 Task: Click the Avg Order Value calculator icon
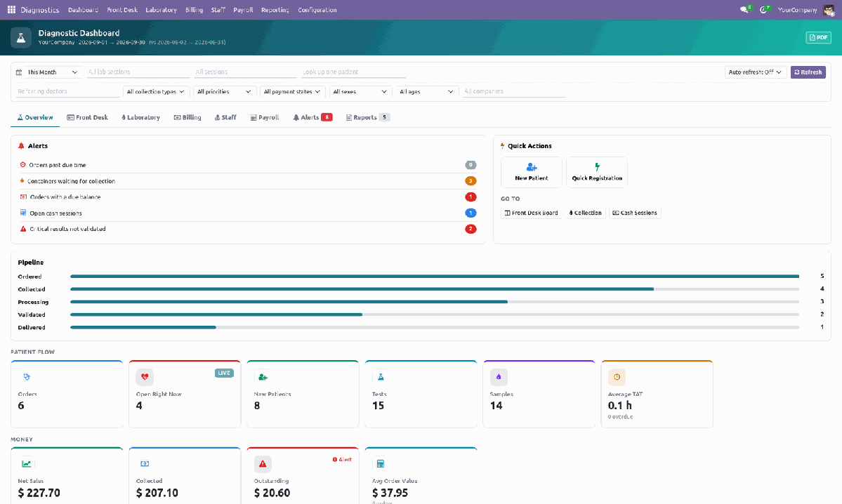(381, 464)
